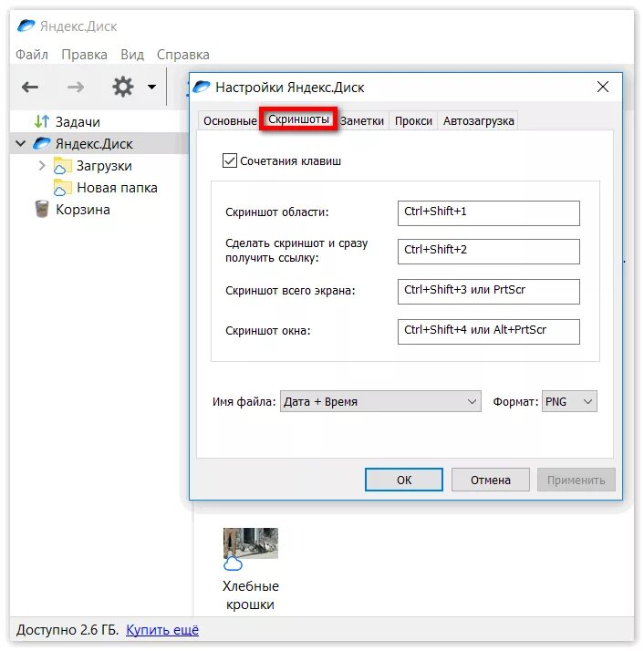
Task: Select the Яндекс.Диск tree label
Action: [94, 144]
